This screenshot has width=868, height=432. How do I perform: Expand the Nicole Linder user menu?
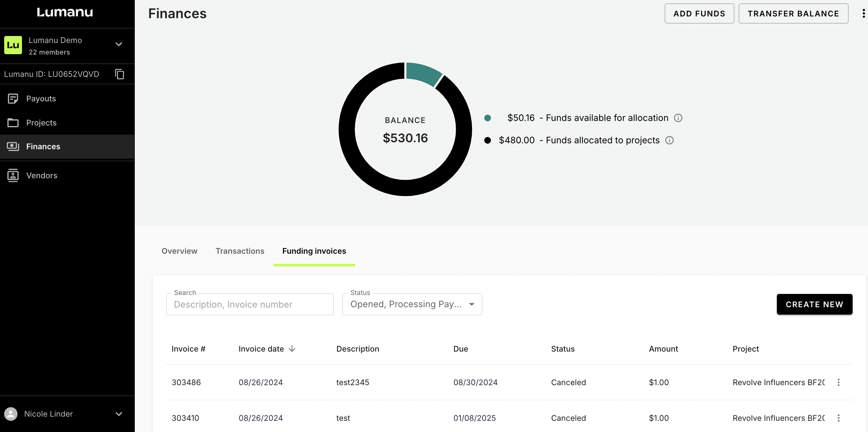point(119,414)
